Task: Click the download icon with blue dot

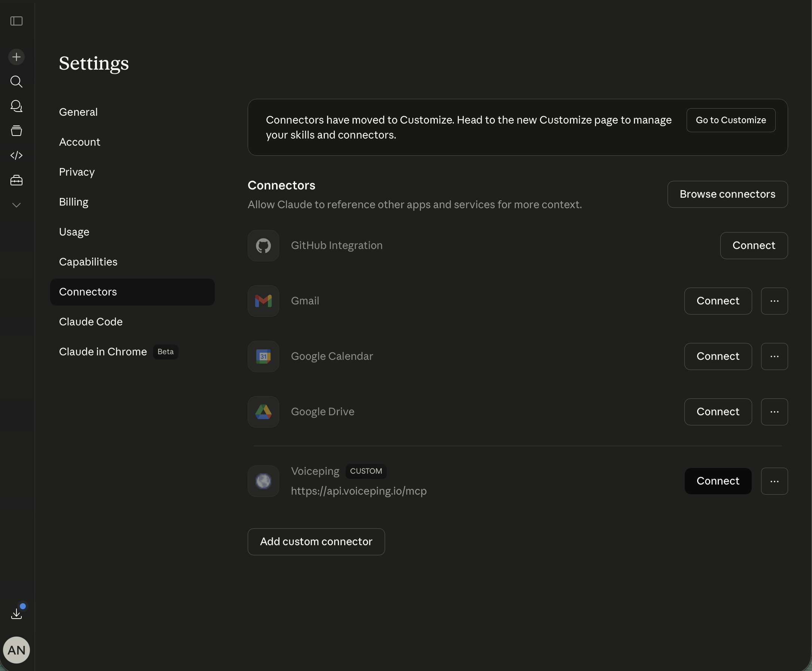Action: coord(16,613)
